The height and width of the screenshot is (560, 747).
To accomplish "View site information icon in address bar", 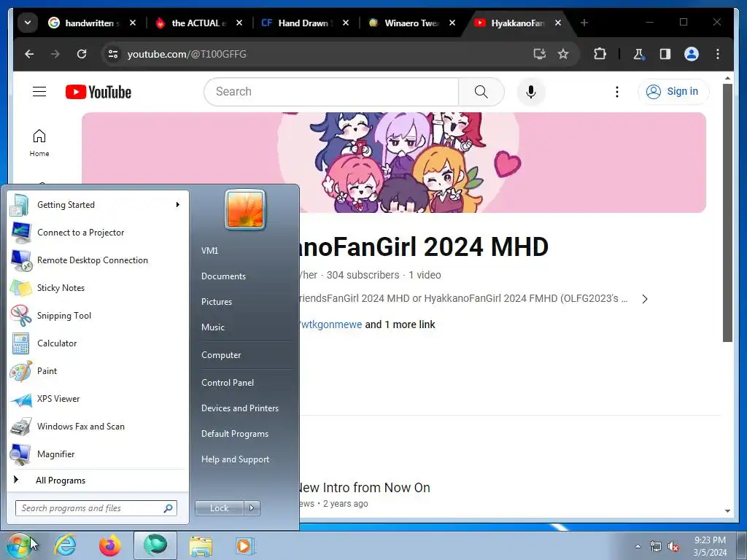I will (x=113, y=54).
